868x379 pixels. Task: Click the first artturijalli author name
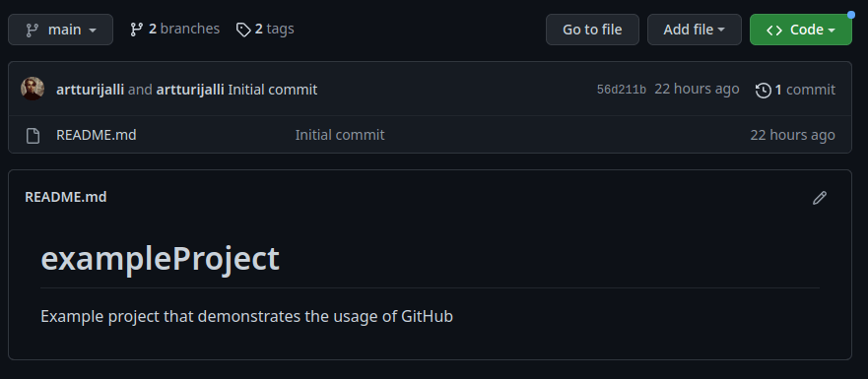point(91,90)
